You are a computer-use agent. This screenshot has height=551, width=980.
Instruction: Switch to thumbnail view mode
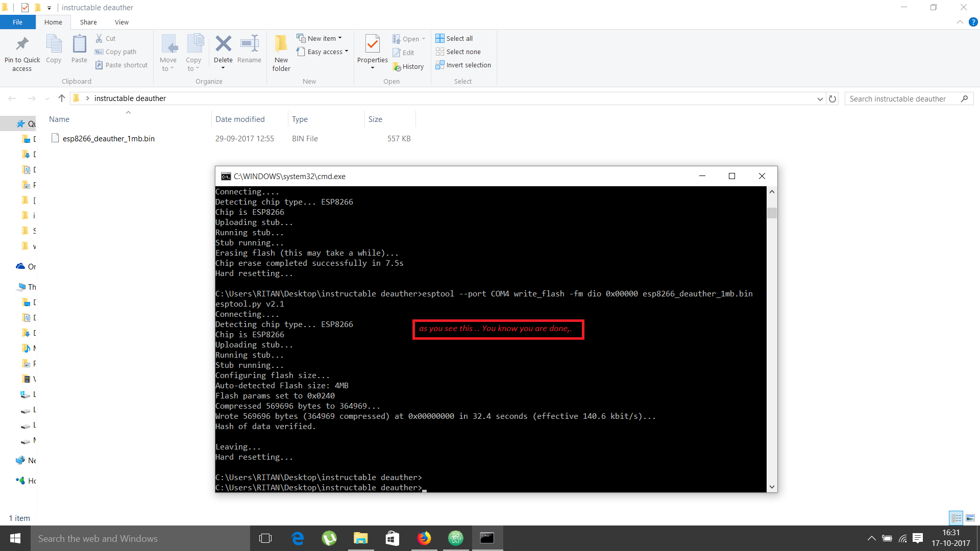click(969, 518)
